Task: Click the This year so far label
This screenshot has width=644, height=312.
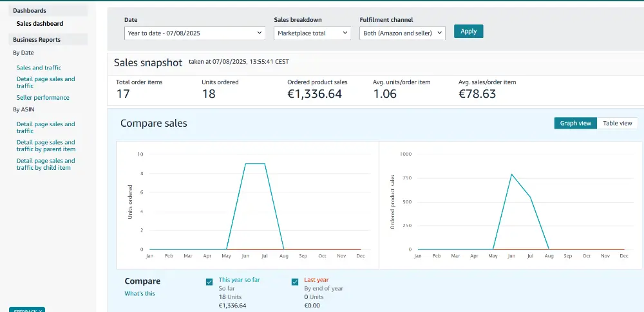Action: [x=240, y=280]
